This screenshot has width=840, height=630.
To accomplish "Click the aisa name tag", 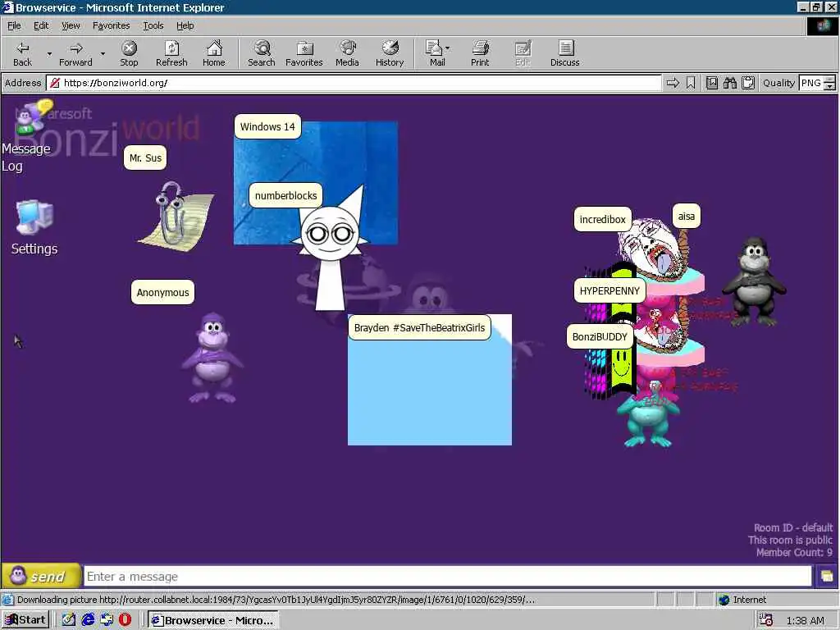I will [687, 217].
